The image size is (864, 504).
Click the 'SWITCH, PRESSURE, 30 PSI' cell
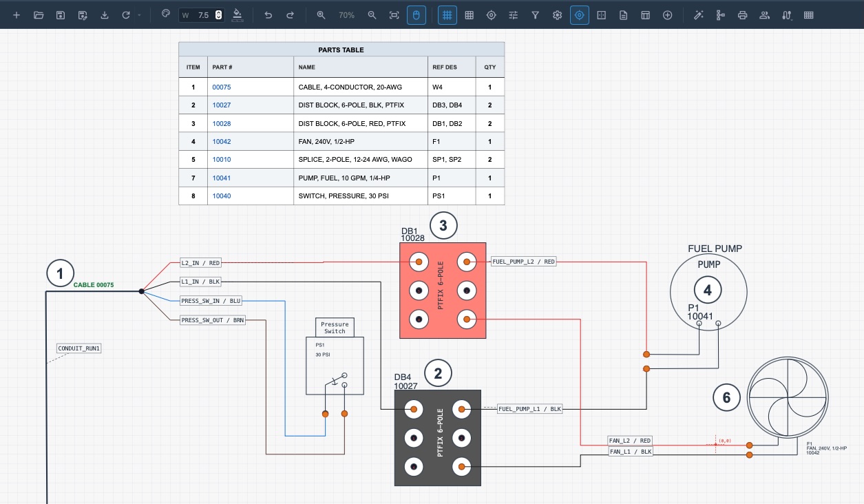tap(361, 196)
